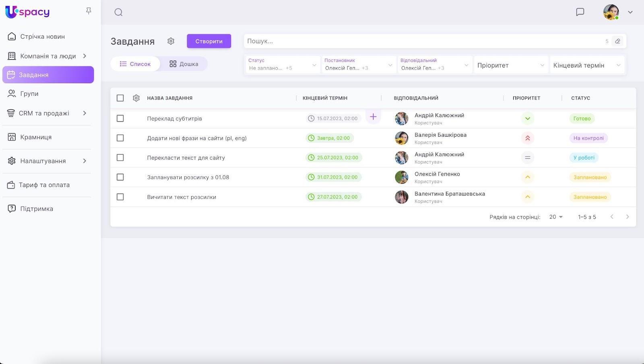
Task: Clear filters with the eraser icon
Action: (617, 41)
